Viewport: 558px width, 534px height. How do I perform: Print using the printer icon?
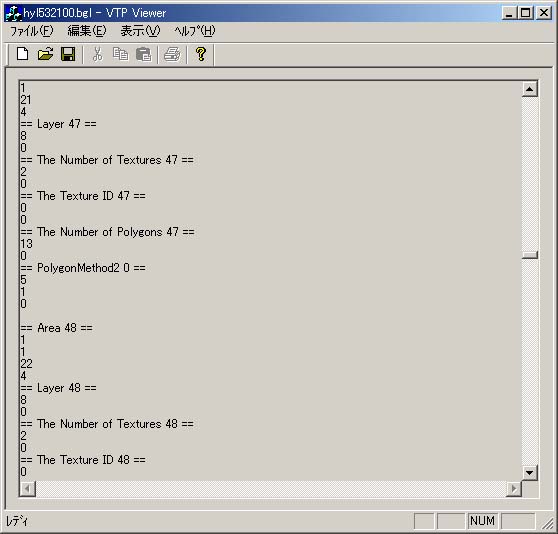tap(173, 54)
